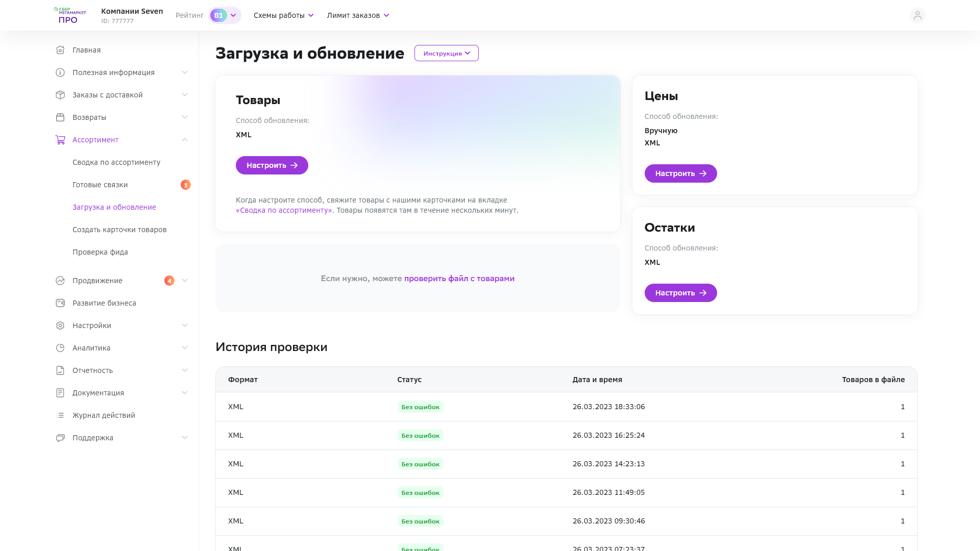Click the pie chart icon for Аналитика
The height and width of the screenshot is (551, 980).
60,348
